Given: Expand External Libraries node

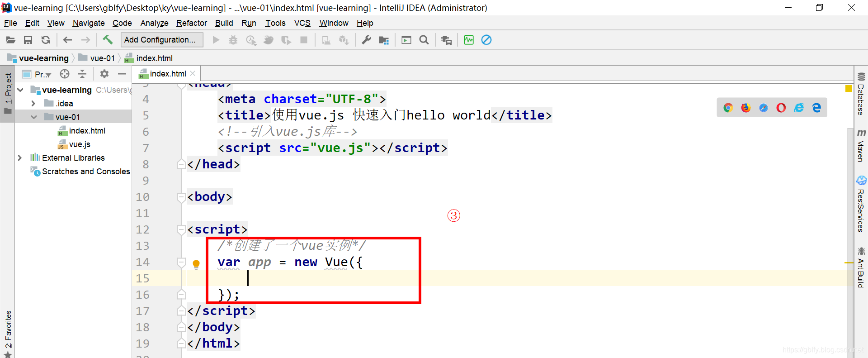Looking at the screenshot, I should coord(20,158).
